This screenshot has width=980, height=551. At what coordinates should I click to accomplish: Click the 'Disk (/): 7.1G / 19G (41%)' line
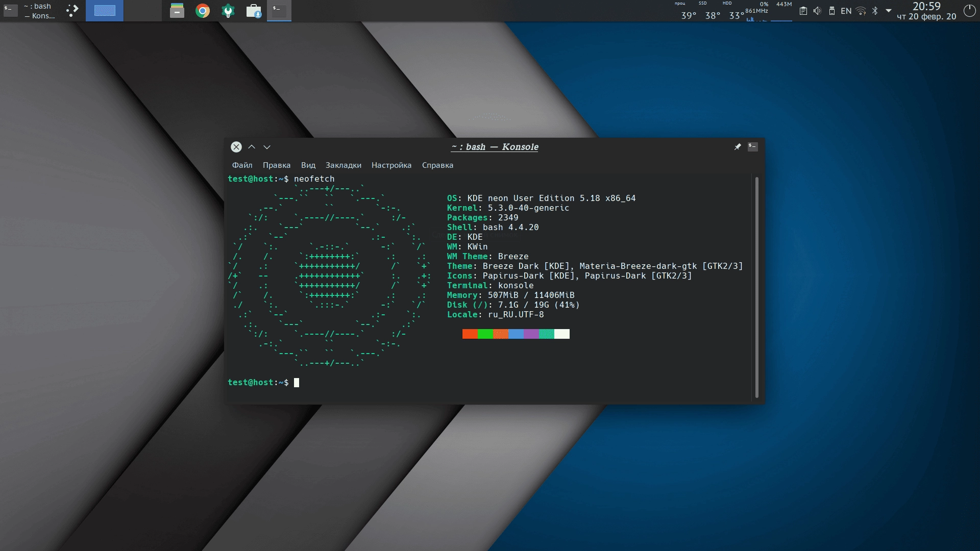click(513, 305)
